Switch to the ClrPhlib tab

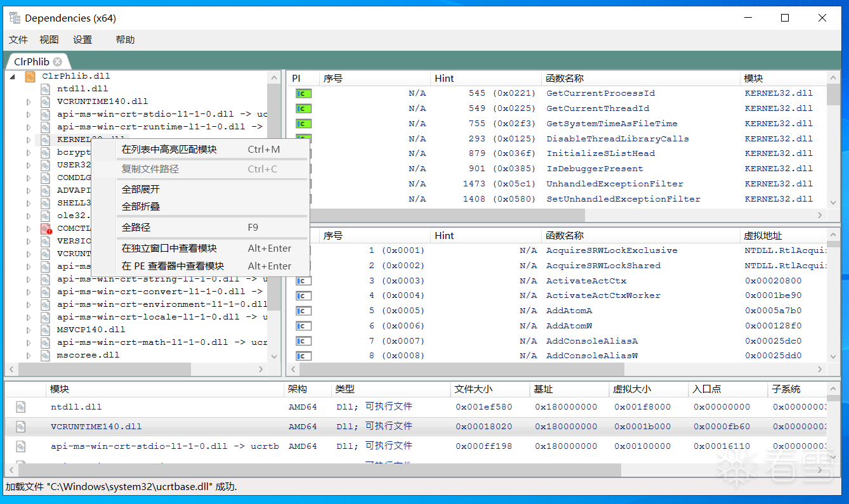click(x=32, y=61)
